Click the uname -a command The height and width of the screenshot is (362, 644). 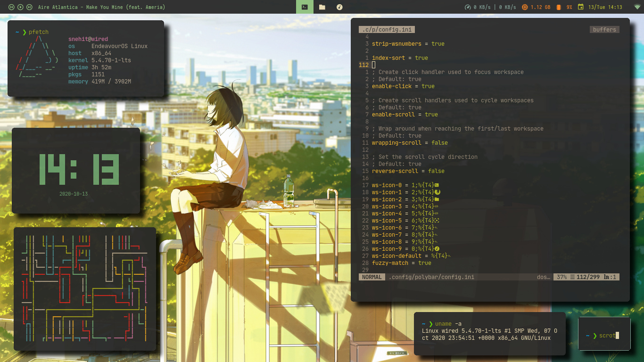(x=448, y=324)
